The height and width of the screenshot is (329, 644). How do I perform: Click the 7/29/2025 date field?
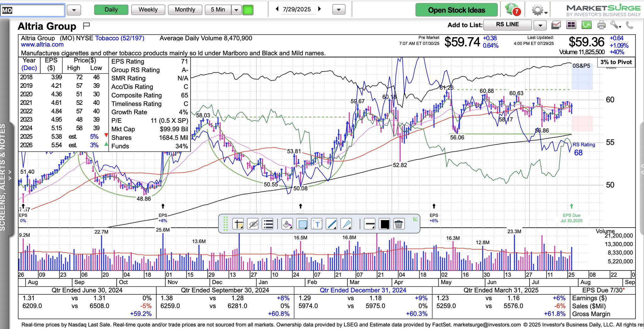pos(297,9)
